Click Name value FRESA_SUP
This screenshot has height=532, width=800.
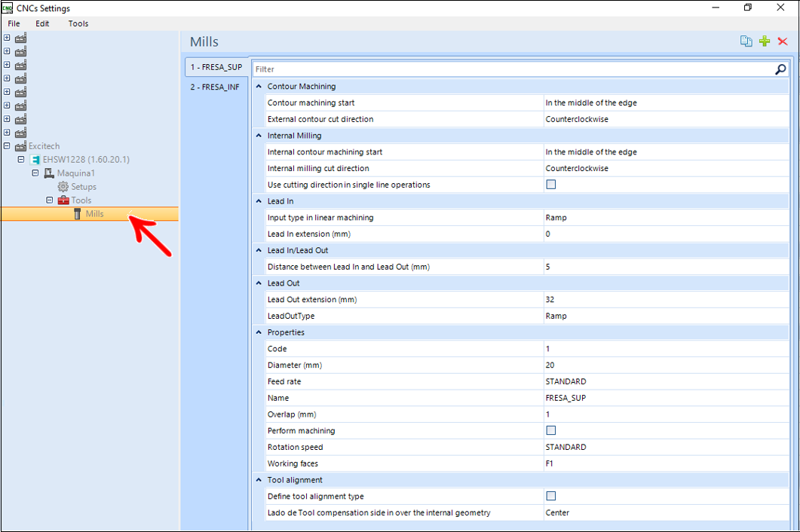[666, 398]
